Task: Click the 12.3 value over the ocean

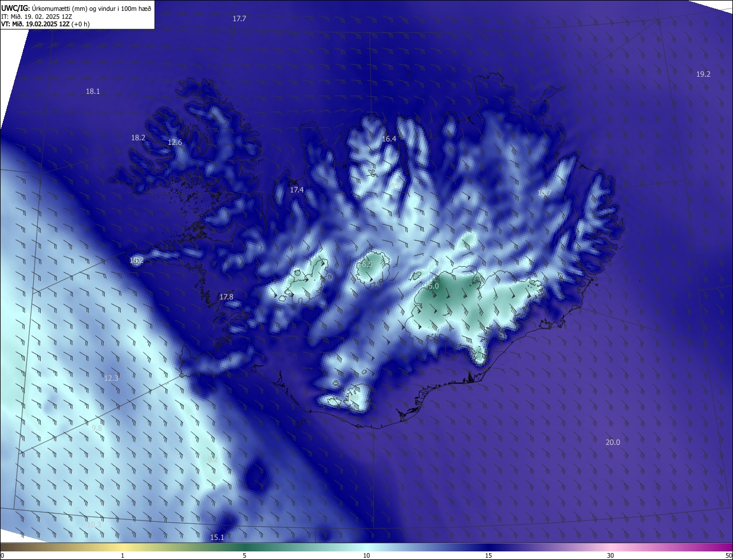Action: [x=111, y=378]
